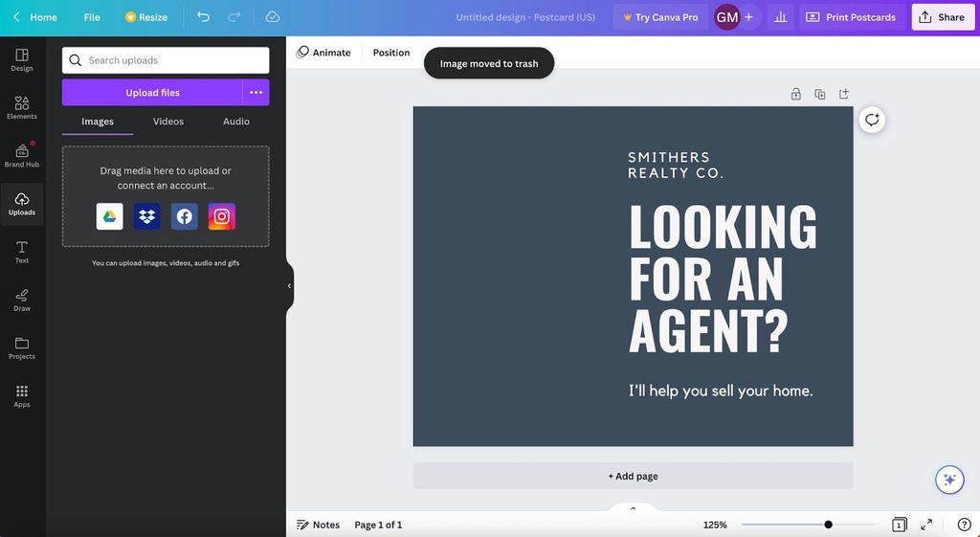Open grid view of pages
The image size is (980, 537).
click(x=900, y=525)
